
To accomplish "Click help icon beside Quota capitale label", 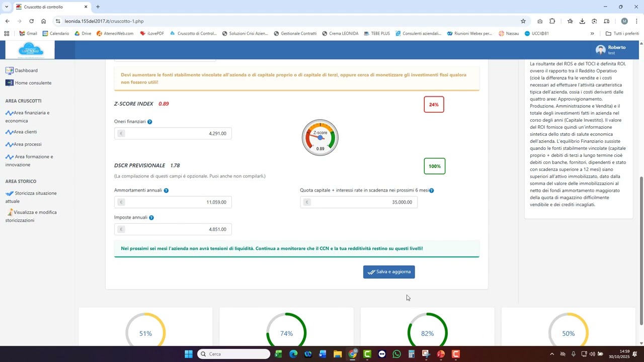I will [x=432, y=191].
